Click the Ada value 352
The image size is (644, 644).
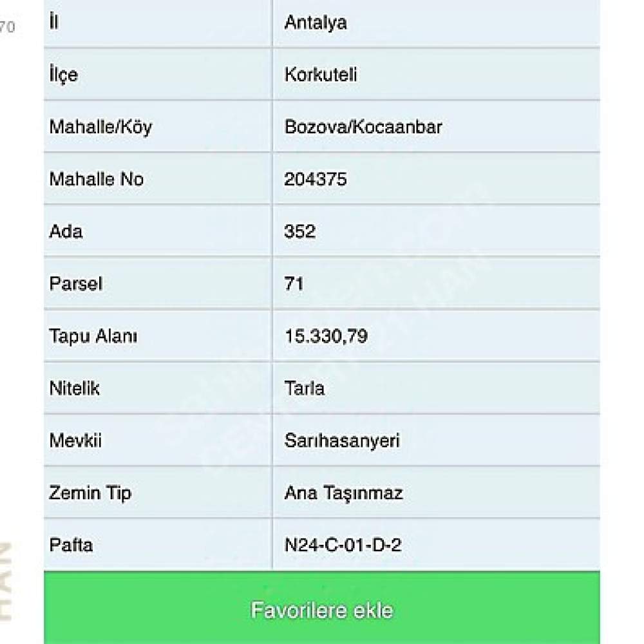click(x=300, y=231)
